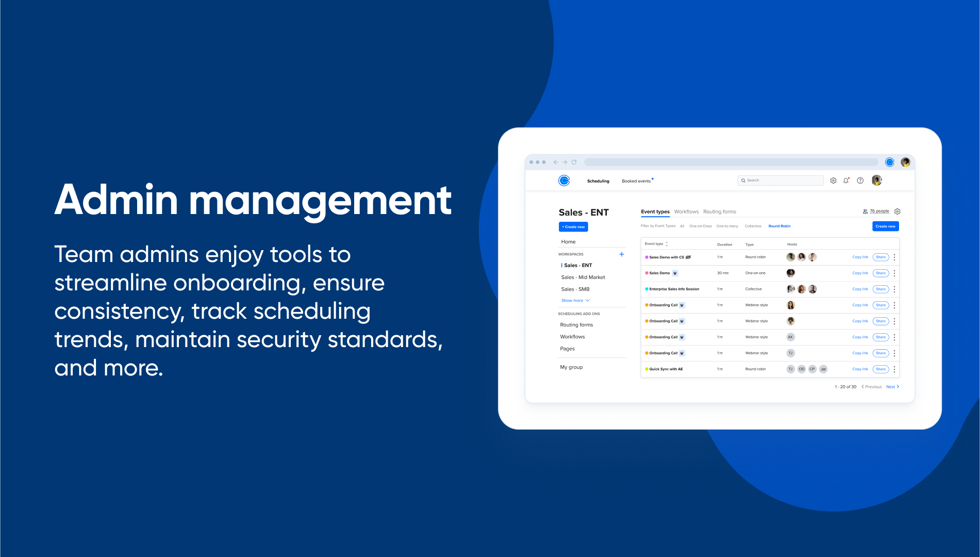Open the workspace settings gear near 76 people
This screenshot has width=980, height=557.
point(897,211)
